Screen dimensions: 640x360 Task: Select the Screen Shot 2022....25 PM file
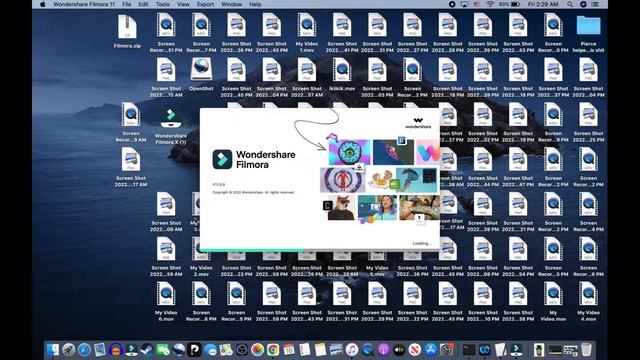point(588,115)
